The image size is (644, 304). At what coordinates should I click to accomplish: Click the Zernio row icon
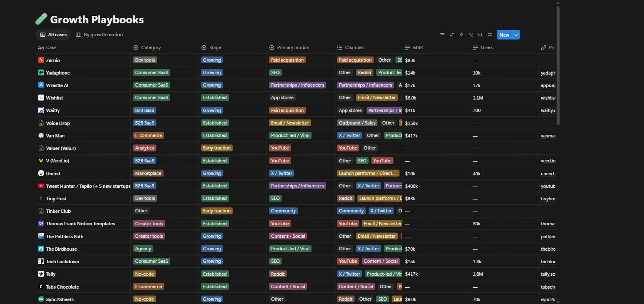pyautogui.click(x=41, y=60)
